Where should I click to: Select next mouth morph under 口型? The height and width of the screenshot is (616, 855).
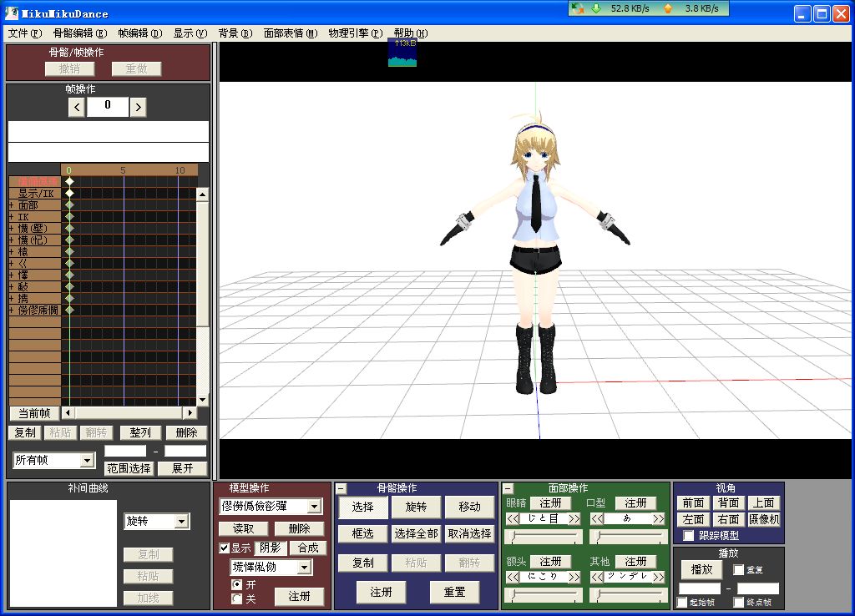(x=659, y=518)
